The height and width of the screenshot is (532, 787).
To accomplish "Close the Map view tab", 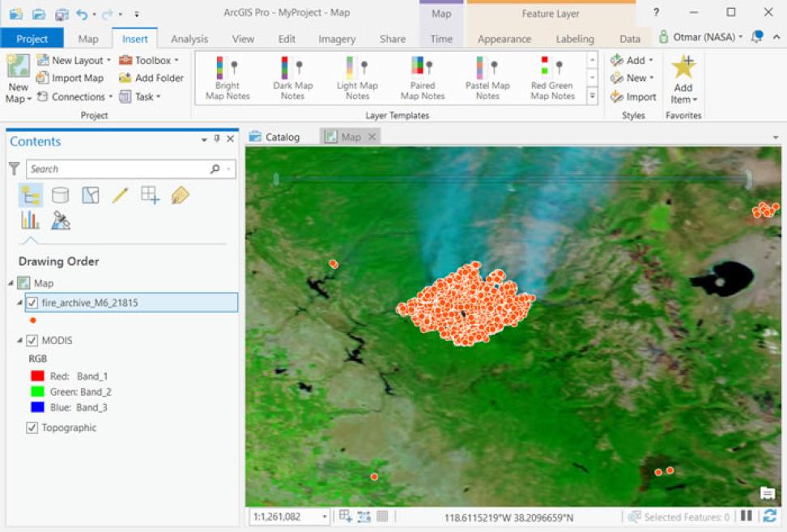I will [372, 137].
